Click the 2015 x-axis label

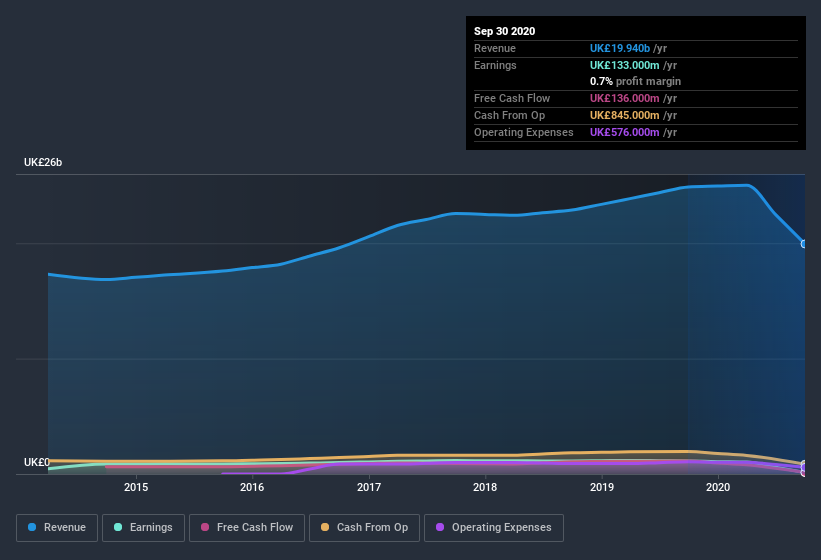click(136, 487)
